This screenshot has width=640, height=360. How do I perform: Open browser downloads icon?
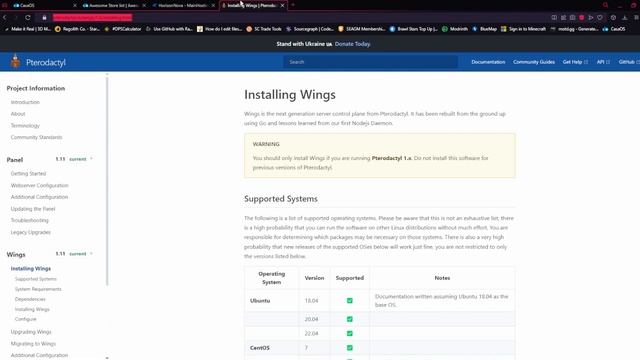point(624,18)
